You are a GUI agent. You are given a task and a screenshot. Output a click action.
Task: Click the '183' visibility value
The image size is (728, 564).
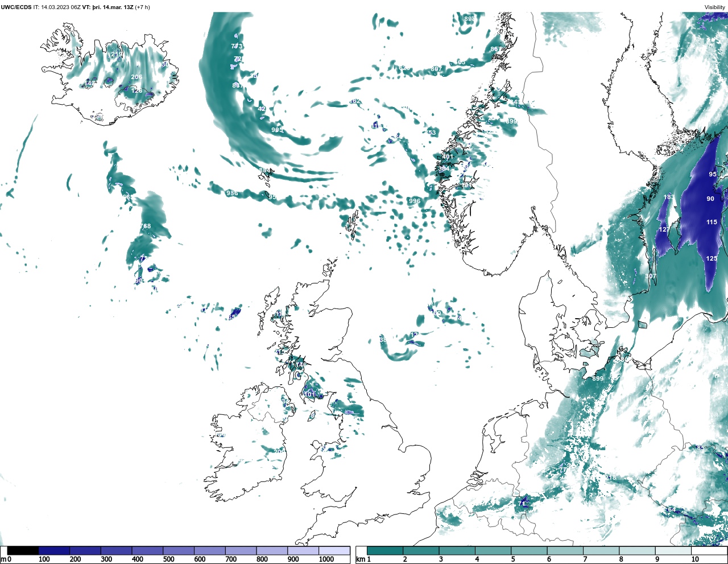pos(669,197)
